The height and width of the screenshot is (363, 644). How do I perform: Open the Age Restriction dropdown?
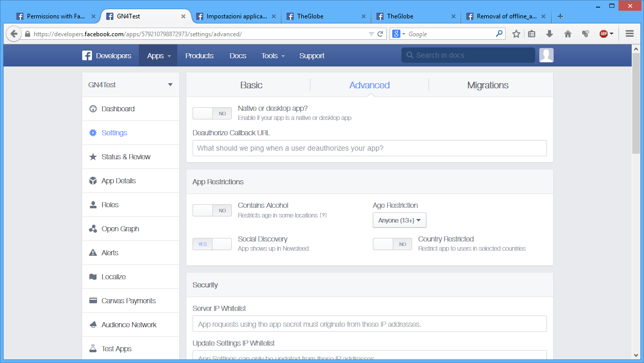(x=399, y=220)
